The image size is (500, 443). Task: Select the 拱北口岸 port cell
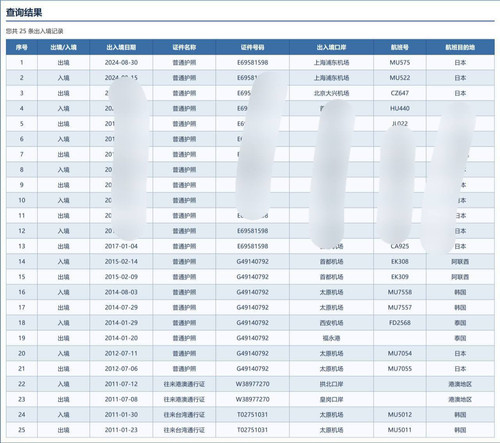coord(331,384)
